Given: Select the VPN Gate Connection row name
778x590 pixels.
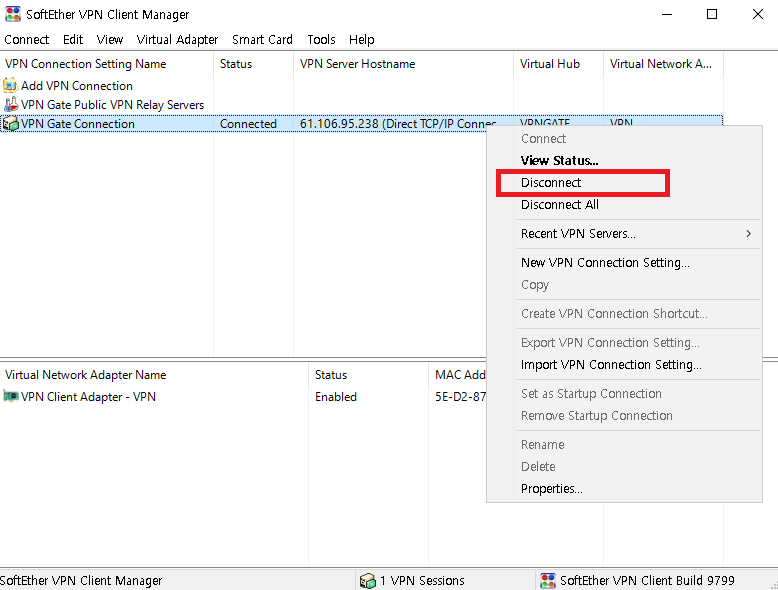Looking at the screenshot, I should coord(77,124).
